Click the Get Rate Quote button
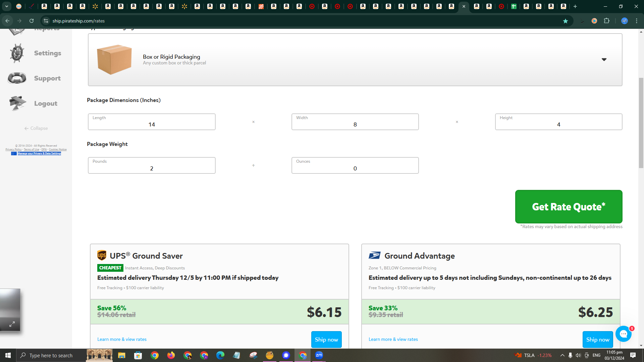 (569, 207)
